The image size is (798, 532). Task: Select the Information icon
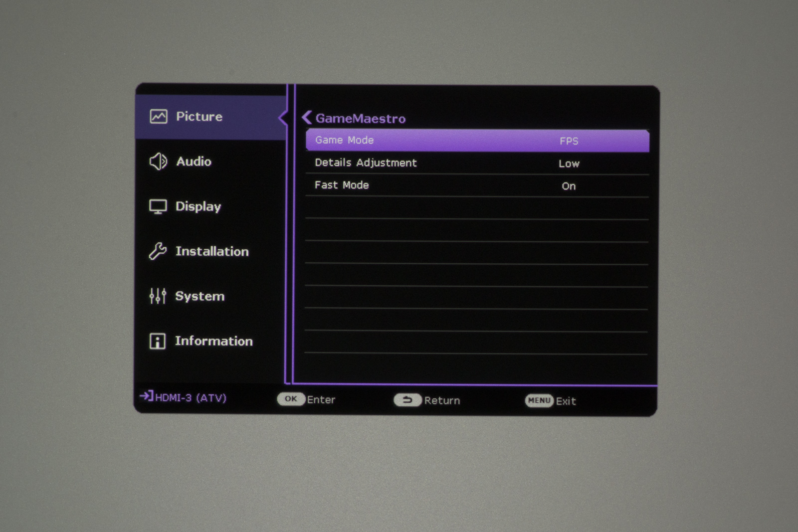coord(158,341)
